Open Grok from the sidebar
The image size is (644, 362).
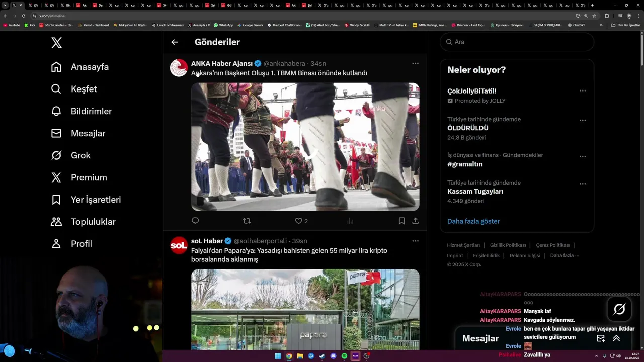[71, 155]
